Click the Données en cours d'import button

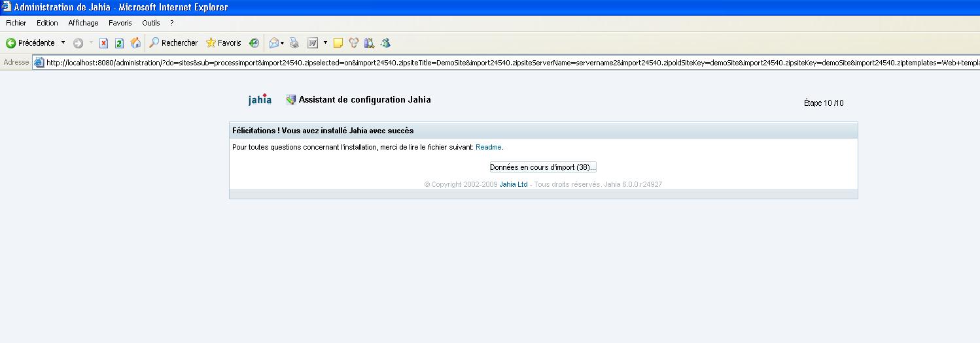543,167
